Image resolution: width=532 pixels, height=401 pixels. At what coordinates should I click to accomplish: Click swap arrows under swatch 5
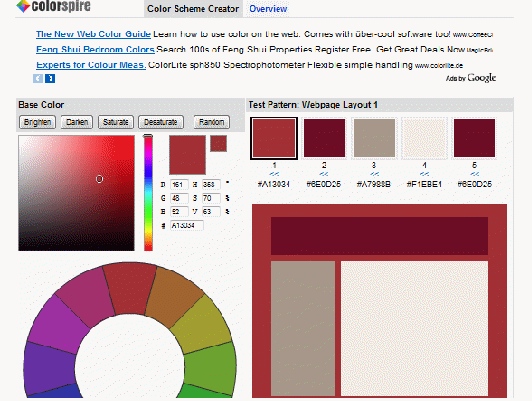click(474, 174)
